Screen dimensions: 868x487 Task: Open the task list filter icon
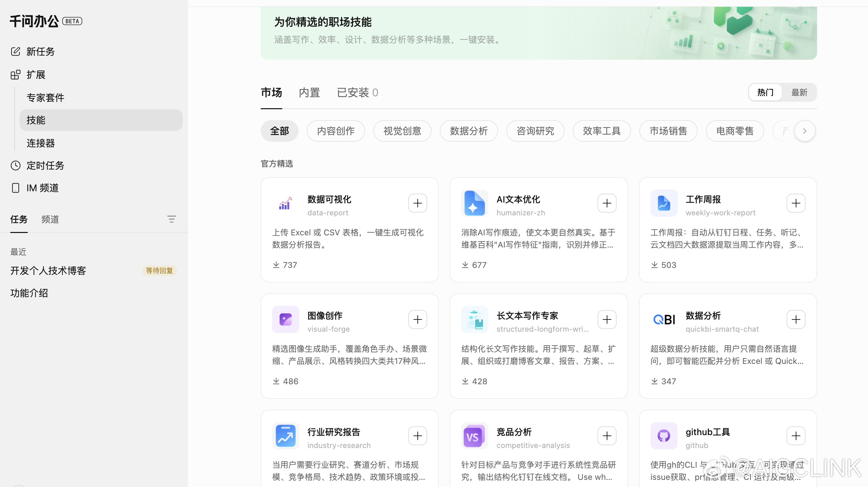171,219
